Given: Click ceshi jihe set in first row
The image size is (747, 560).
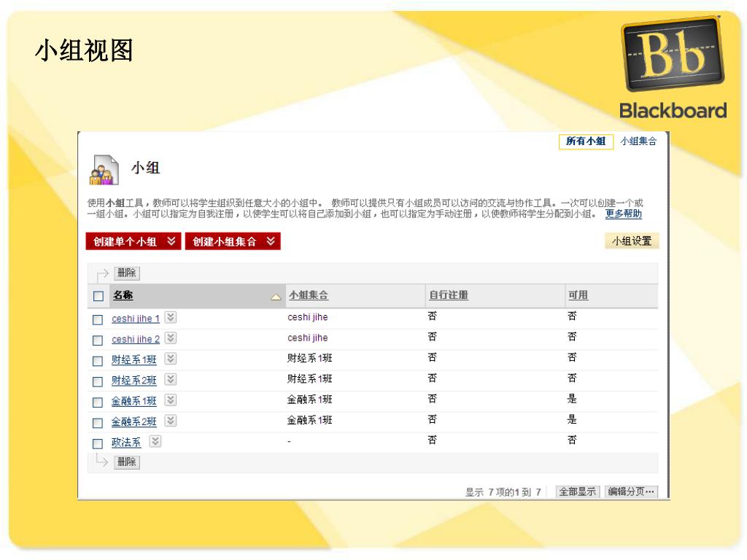Looking at the screenshot, I should (x=307, y=317).
